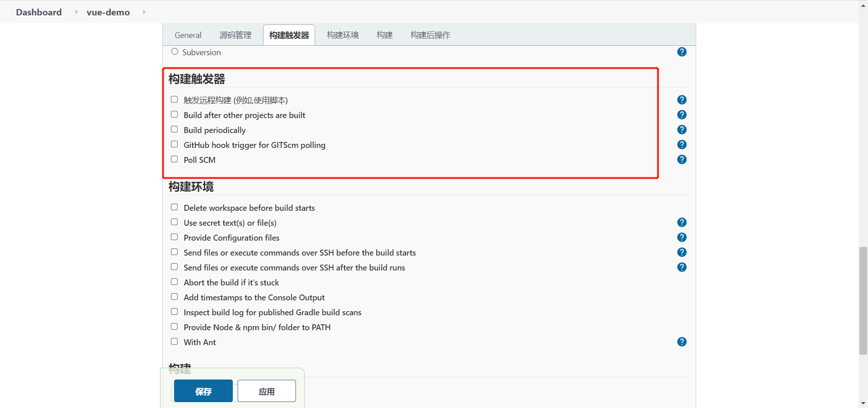868x408 pixels.
Task: Expand the vue-demo breadcrumb arrow
Action: [144, 12]
